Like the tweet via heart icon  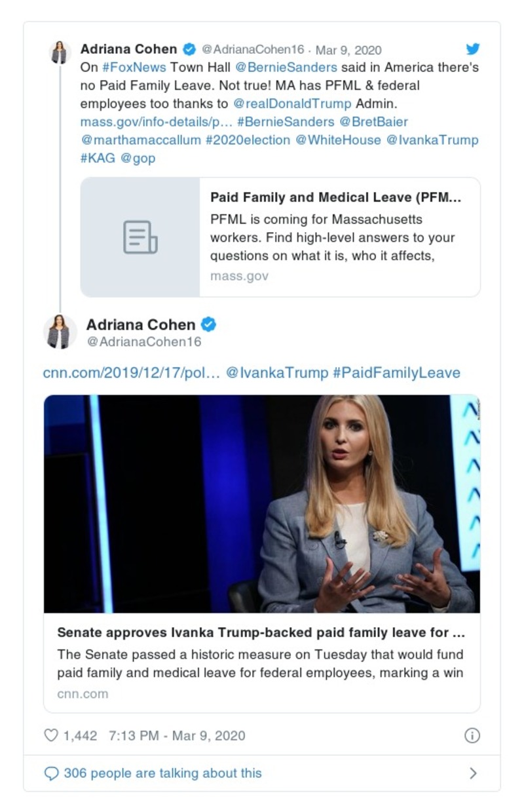[x=51, y=735]
